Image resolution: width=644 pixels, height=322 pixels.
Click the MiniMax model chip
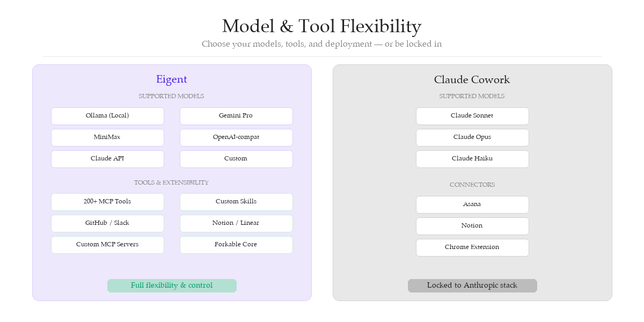coord(107,137)
